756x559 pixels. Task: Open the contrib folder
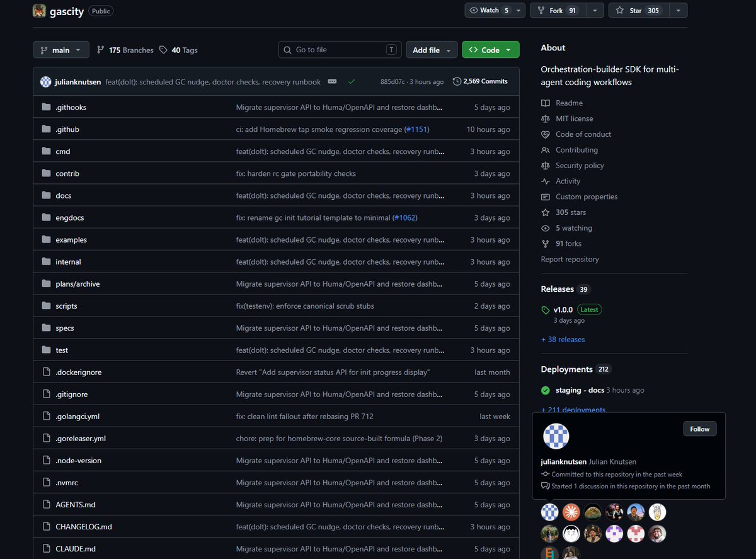click(67, 173)
